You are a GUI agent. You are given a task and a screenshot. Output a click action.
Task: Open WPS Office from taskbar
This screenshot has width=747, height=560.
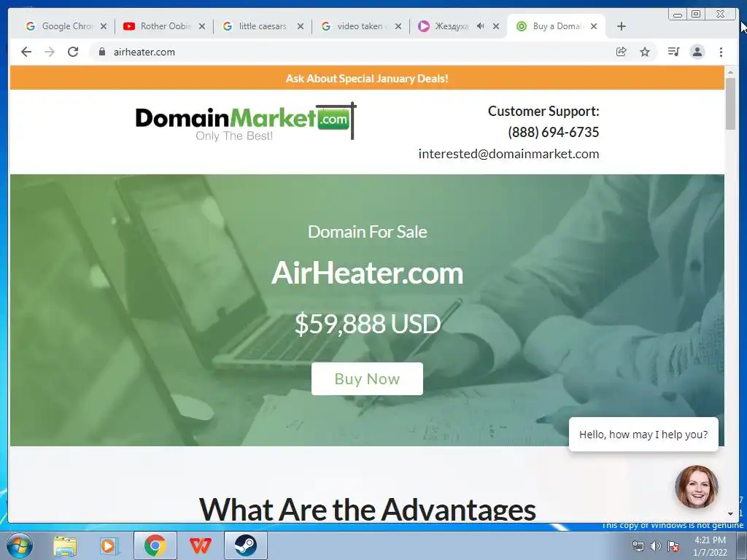click(x=200, y=545)
